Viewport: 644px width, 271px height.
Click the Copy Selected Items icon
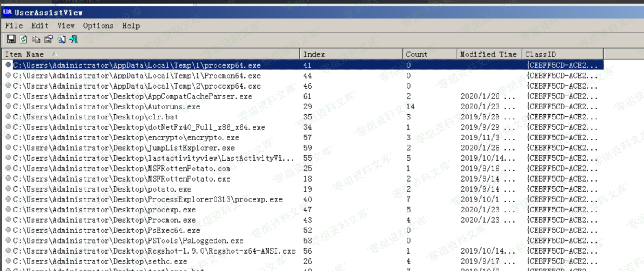(x=36, y=39)
